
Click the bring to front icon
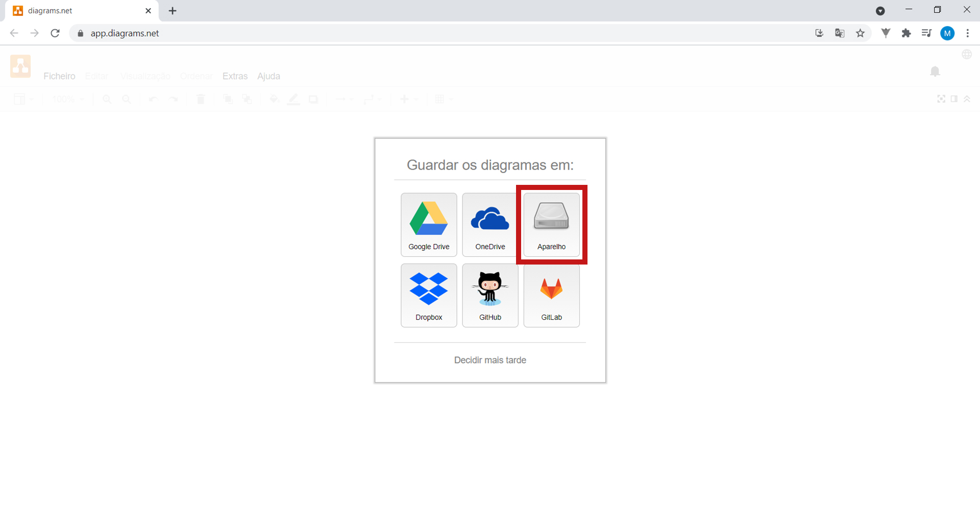coord(228,99)
